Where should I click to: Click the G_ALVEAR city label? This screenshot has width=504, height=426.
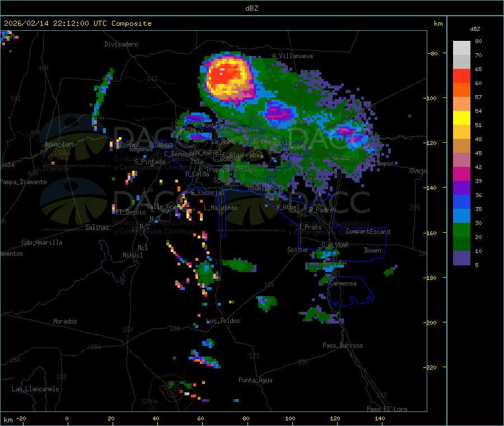[x=335, y=245]
